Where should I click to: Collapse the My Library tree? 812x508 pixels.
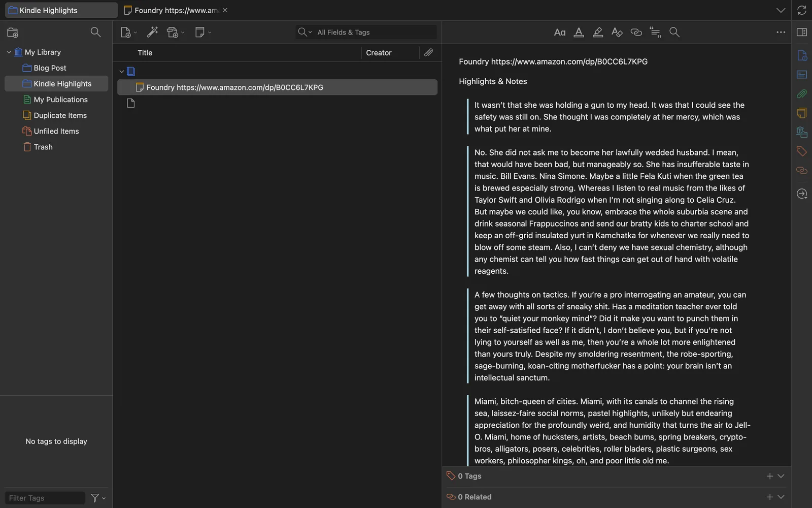(x=9, y=52)
